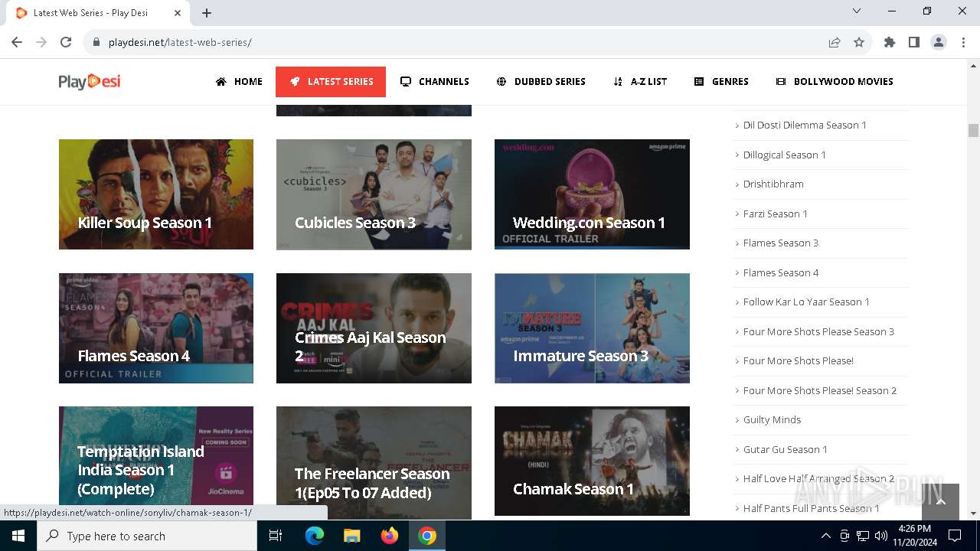Image resolution: width=980 pixels, height=551 pixels.
Task: Open Dillogical Season 1 sidebar link
Action: coord(784,155)
